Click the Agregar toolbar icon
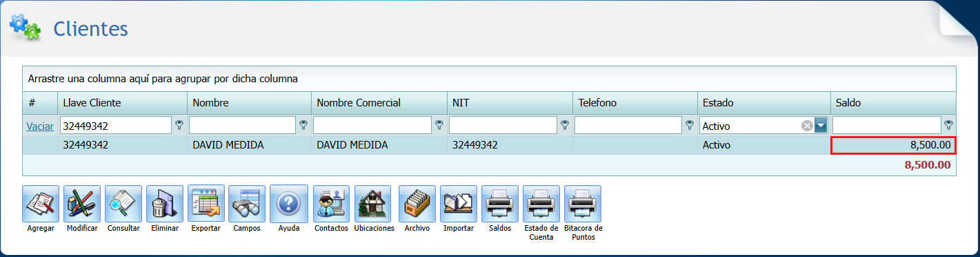Image resolution: width=980 pixels, height=257 pixels. (41, 203)
